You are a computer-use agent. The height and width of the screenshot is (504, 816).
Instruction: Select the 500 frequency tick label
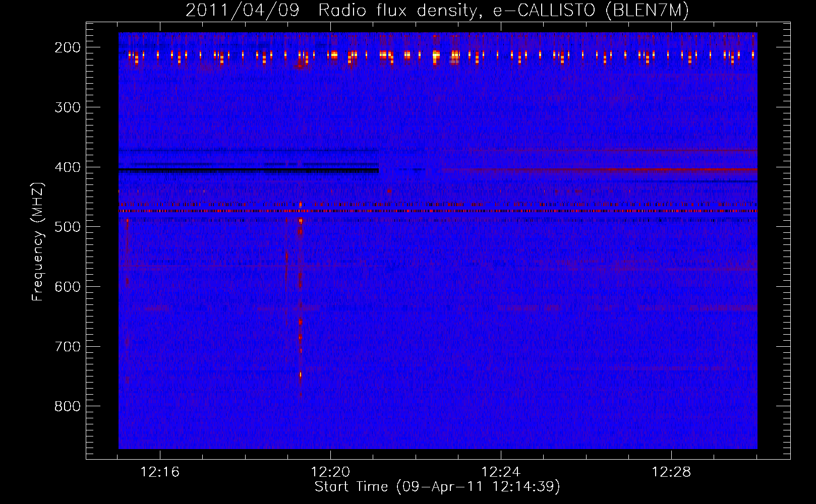click(68, 227)
